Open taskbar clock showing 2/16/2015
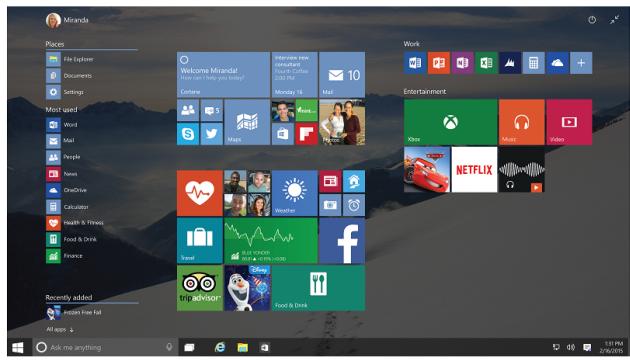The image size is (630, 361). pyautogui.click(x=611, y=347)
